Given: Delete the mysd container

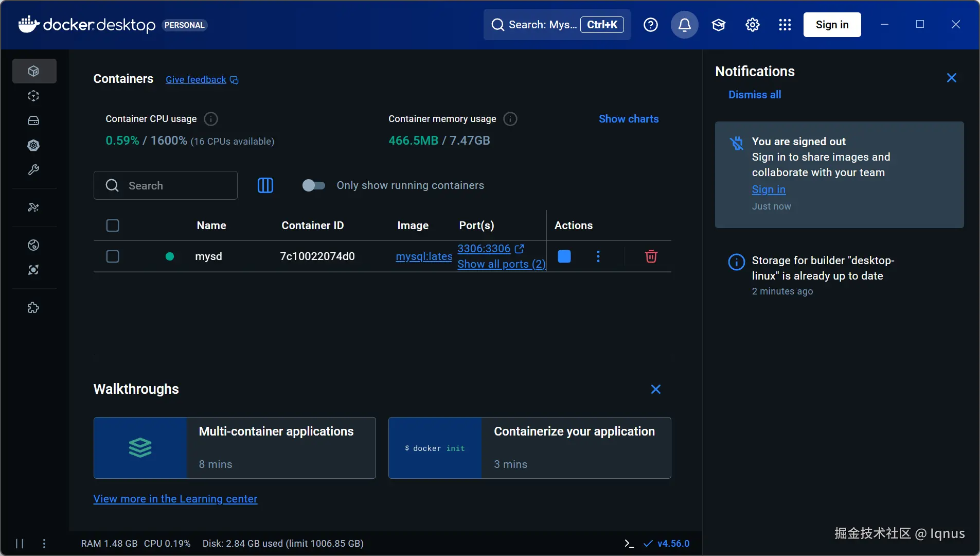Looking at the screenshot, I should 651,256.
